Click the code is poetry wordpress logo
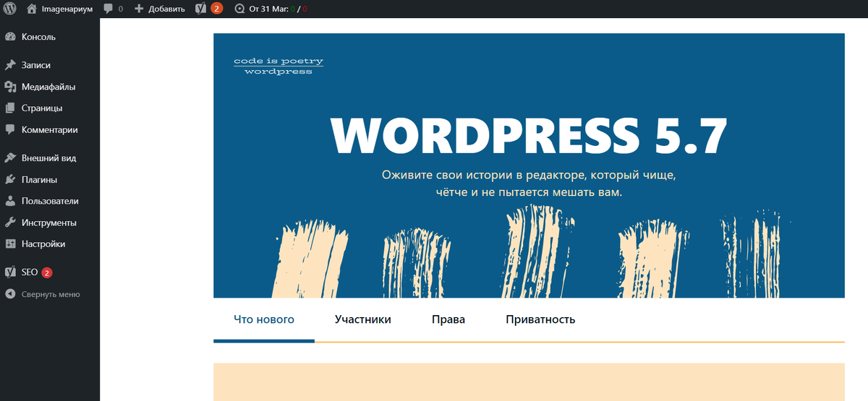The image size is (868, 401). [x=278, y=66]
